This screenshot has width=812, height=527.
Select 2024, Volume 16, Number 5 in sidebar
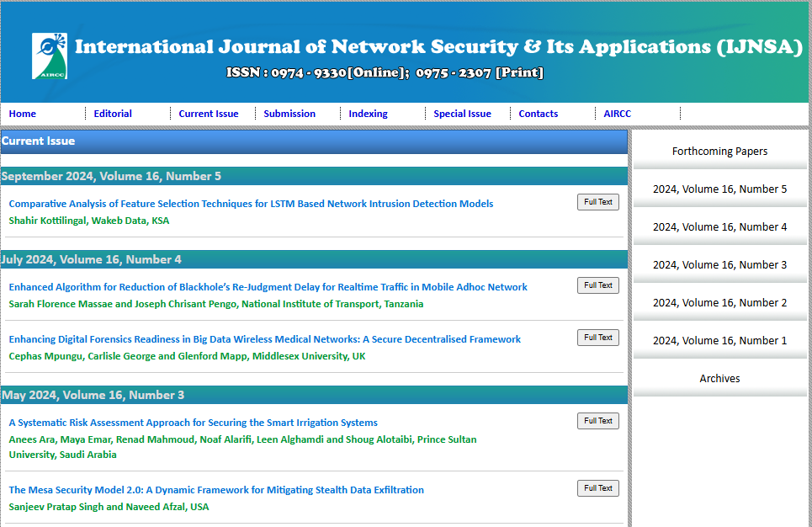click(x=719, y=189)
